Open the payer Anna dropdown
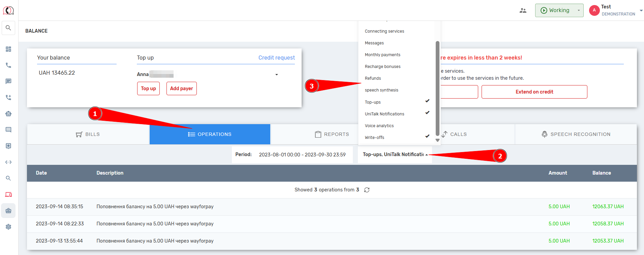Viewport: 644px width, 255px height. [x=276, y=74]
